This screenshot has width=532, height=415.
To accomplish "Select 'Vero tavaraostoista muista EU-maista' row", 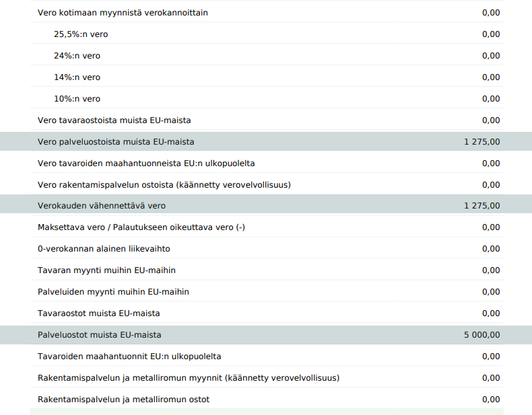I will click(114, 120).
